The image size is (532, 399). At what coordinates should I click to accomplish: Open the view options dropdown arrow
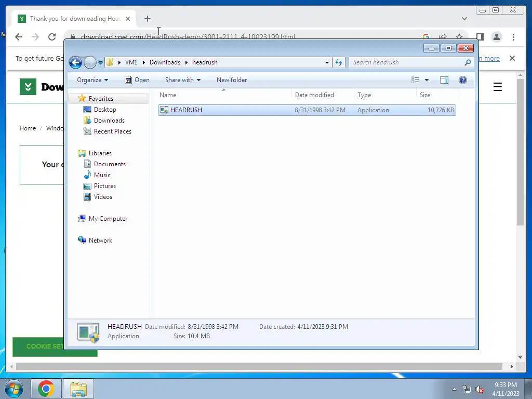coord(427,80)
